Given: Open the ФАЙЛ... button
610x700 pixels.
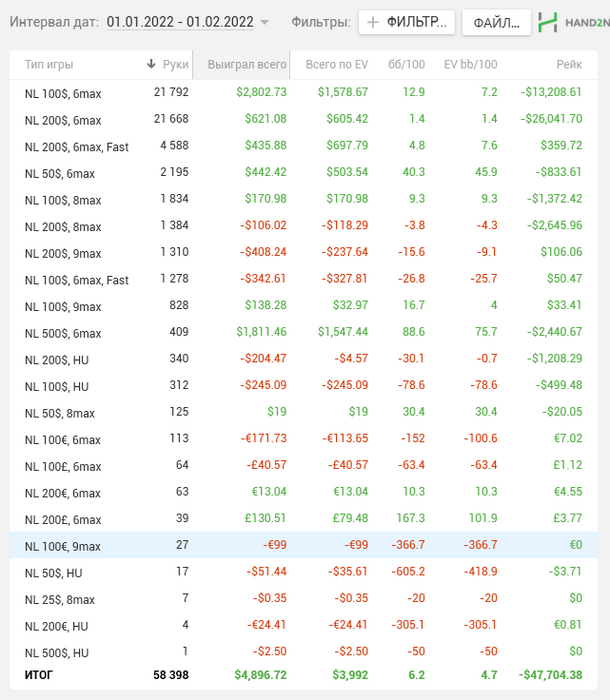Looking at the screenshot, I should pos(496,22).
